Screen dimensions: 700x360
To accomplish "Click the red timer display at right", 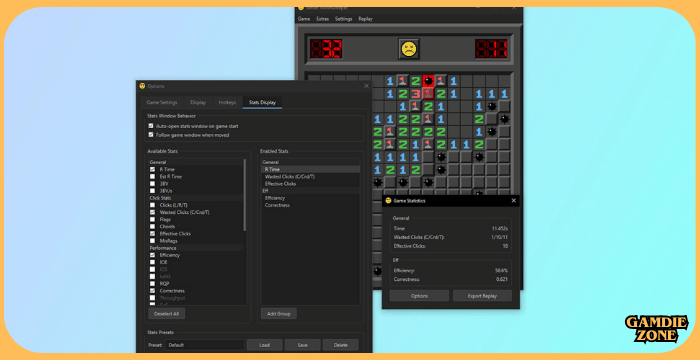I will tap(491, 49).
